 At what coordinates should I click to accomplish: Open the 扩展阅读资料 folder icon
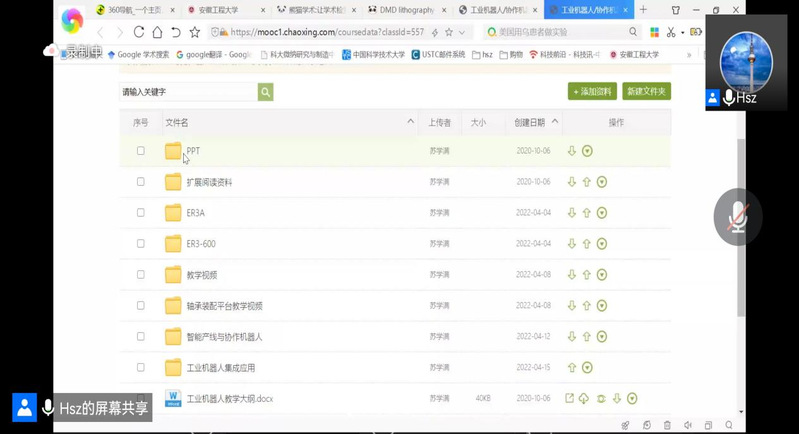(x=173, y=182)
